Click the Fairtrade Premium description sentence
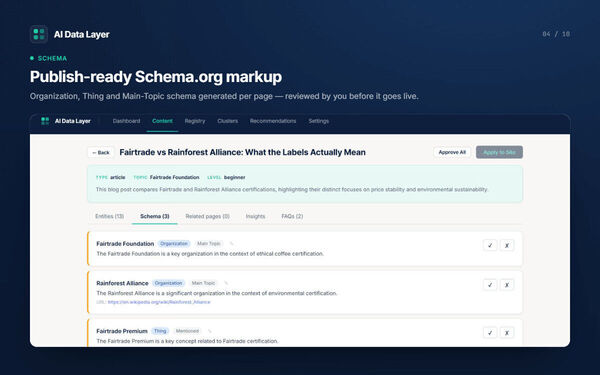 click(x=188, y=341)
